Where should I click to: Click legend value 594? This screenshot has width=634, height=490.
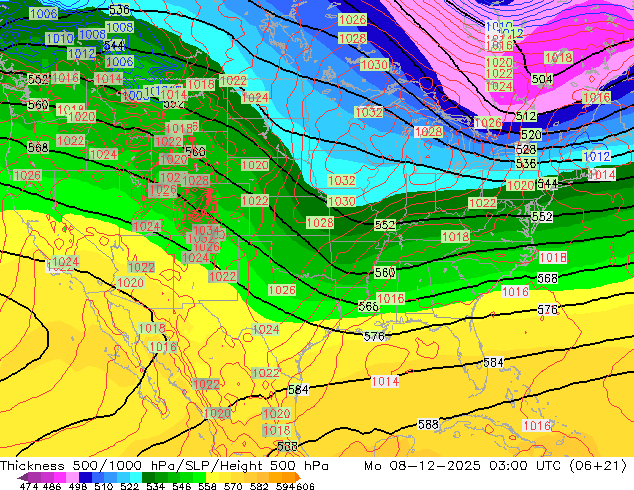285,486
